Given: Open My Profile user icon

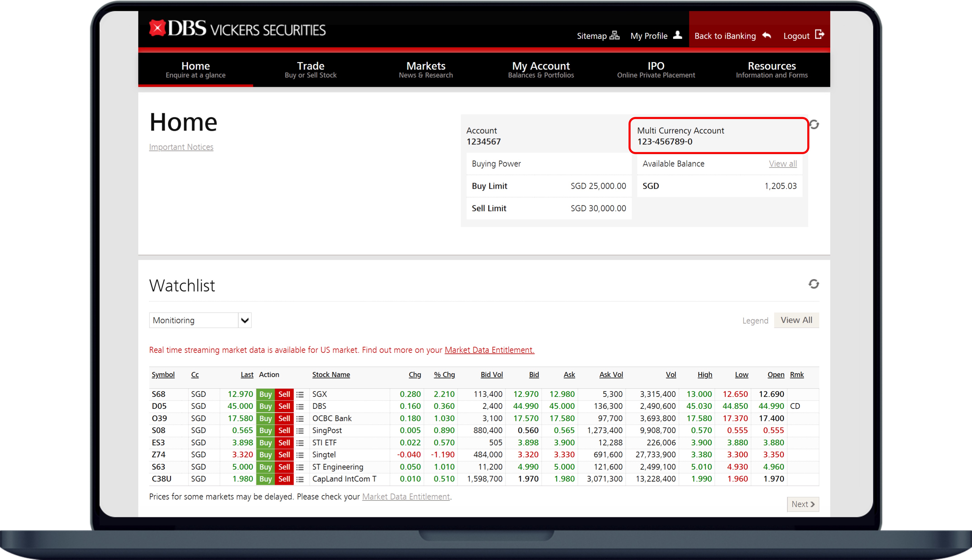Looking at the screenshot, I should pyautogui.click(x=677, y=35).
